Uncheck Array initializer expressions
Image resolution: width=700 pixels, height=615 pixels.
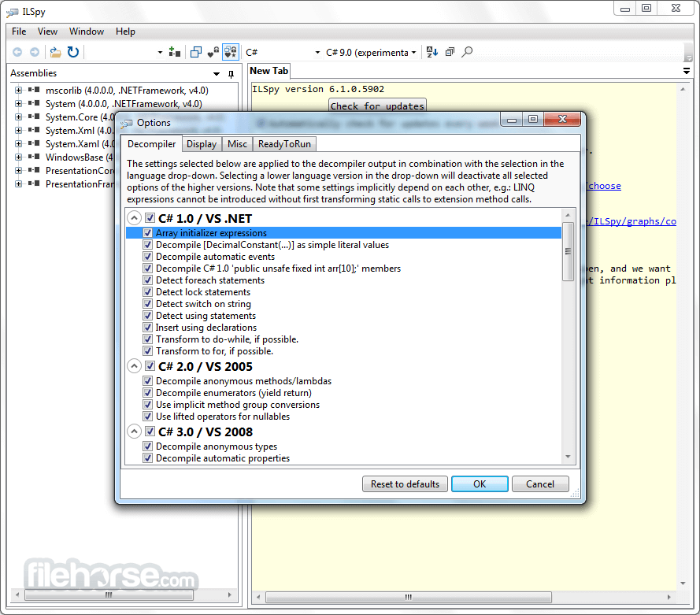[x=148, y=233]
